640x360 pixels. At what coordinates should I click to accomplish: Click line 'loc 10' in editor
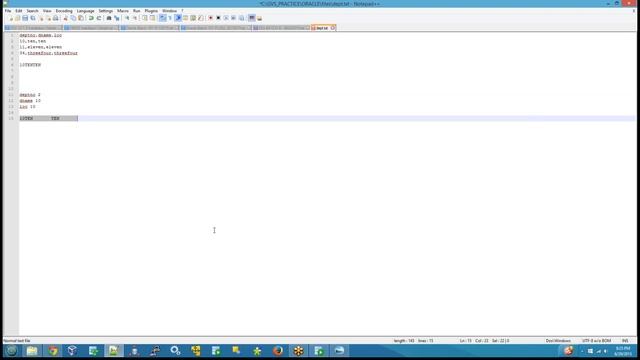pos(27,107)
